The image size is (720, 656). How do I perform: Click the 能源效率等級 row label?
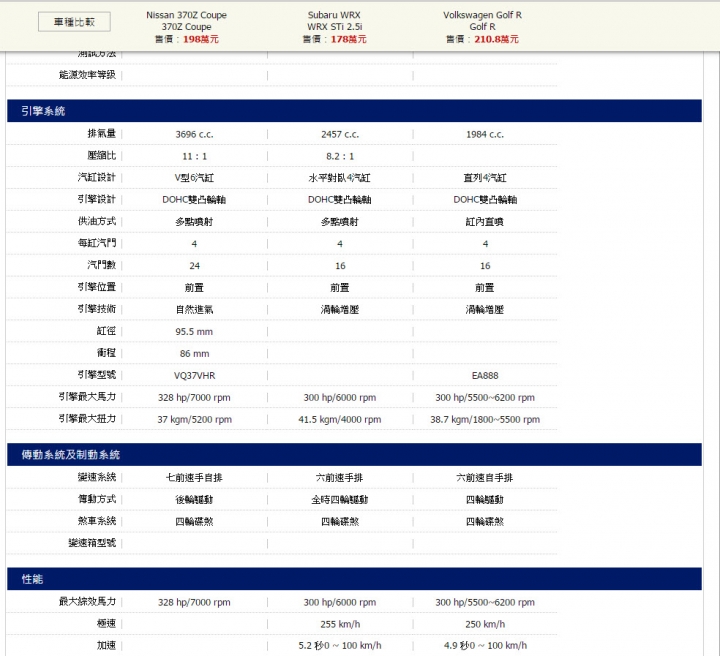click(87, 75)
